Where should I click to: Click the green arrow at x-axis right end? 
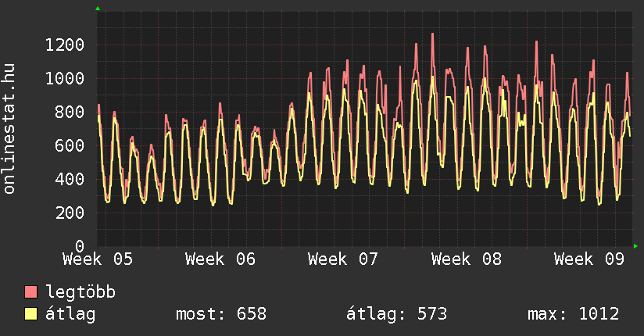pyautogui.click(x=635, y=246)
